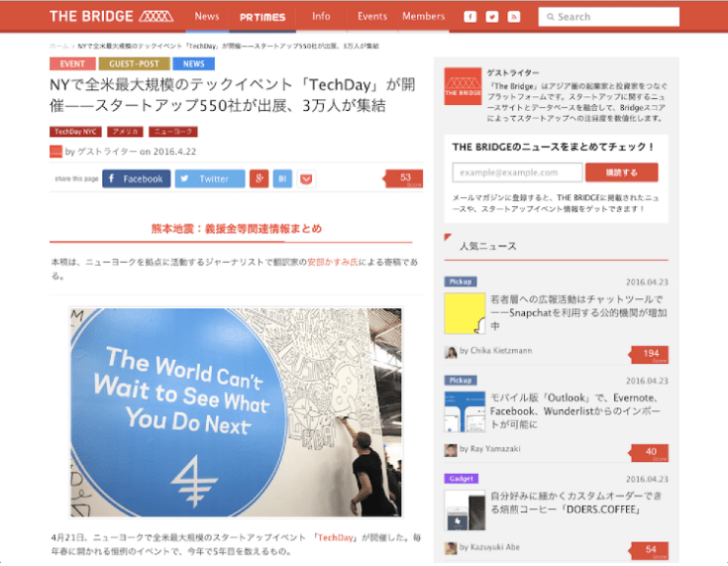This screenshot has width=728, height=566.
Task: Share on Facebook button
Action: (x=137, y=178)
